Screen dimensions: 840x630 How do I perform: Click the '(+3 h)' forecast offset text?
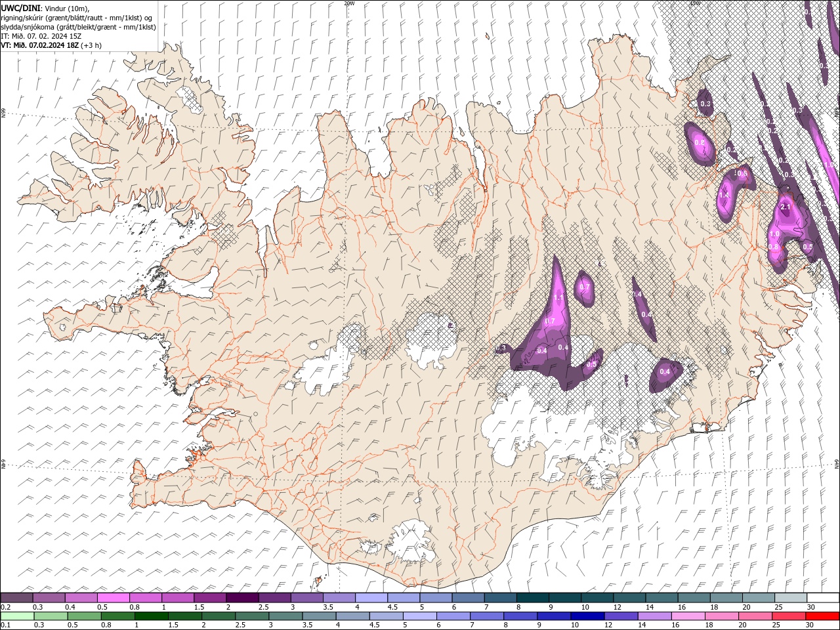point(93,45)
